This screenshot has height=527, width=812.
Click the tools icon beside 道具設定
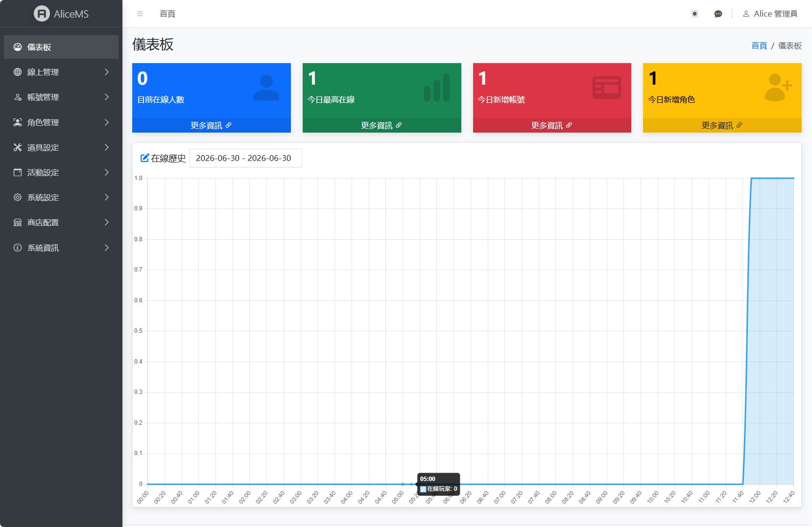tap(18, 147)
